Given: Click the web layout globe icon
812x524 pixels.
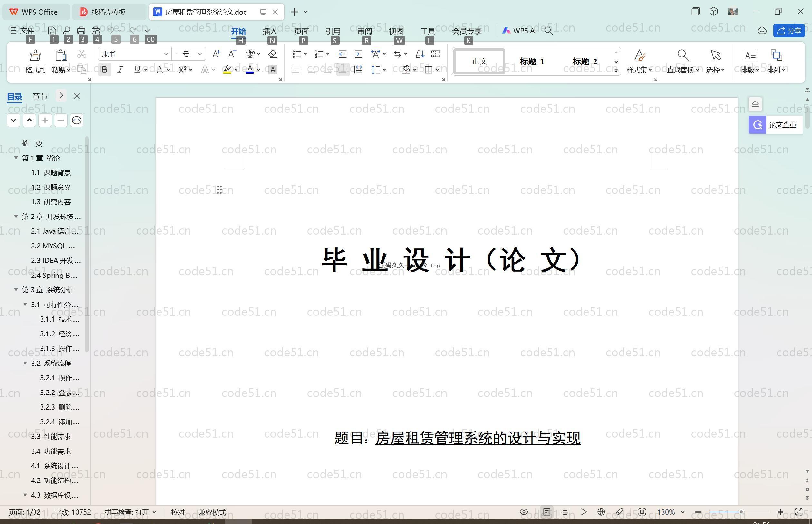Looking at the screenshot, I should (601, 512).
